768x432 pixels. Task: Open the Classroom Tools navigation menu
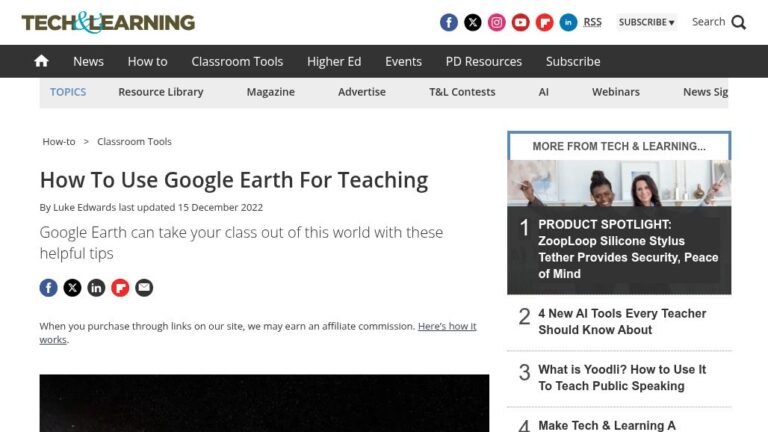[237, 61]
